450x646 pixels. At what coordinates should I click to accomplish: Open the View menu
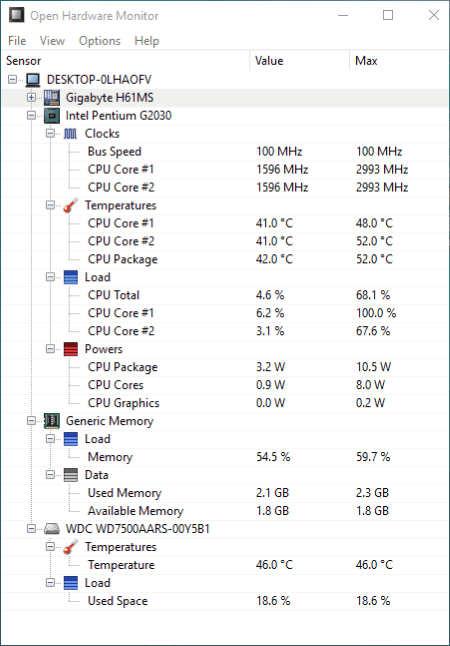[x=52, y=41]
